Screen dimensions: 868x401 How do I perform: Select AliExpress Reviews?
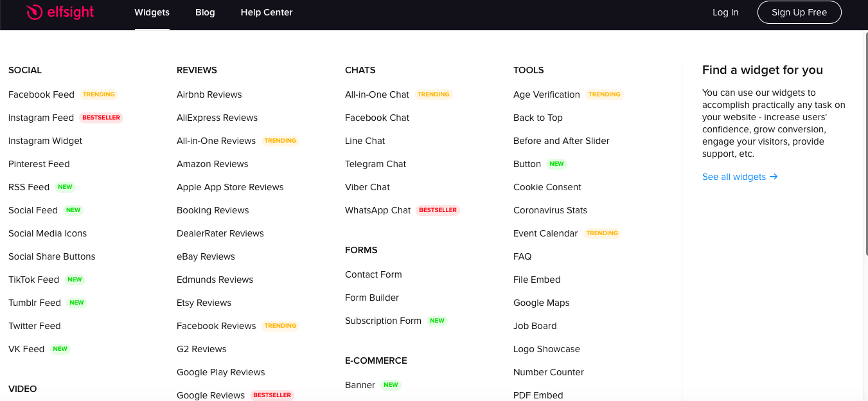(x=217, y=118)
